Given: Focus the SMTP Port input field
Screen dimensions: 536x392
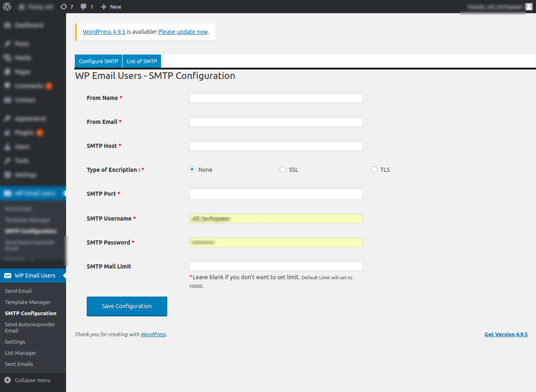Looking at the screenshot, I should [276, 194].
